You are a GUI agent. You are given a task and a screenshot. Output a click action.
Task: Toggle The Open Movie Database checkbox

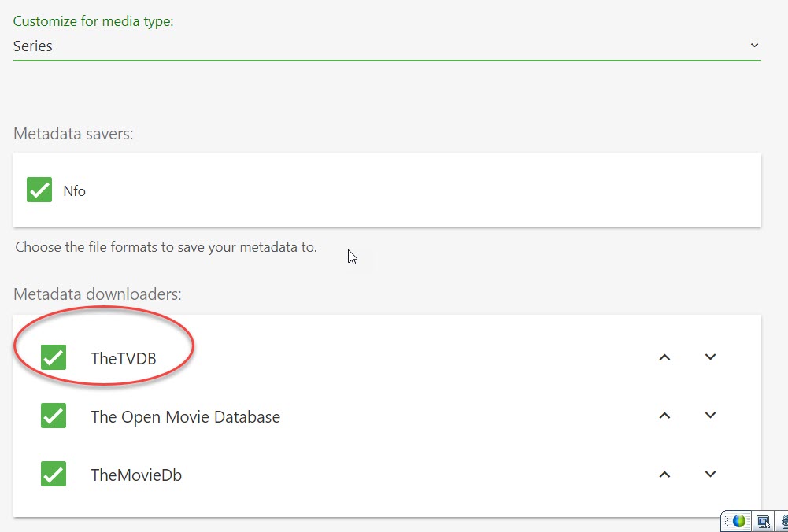(54, 416)
